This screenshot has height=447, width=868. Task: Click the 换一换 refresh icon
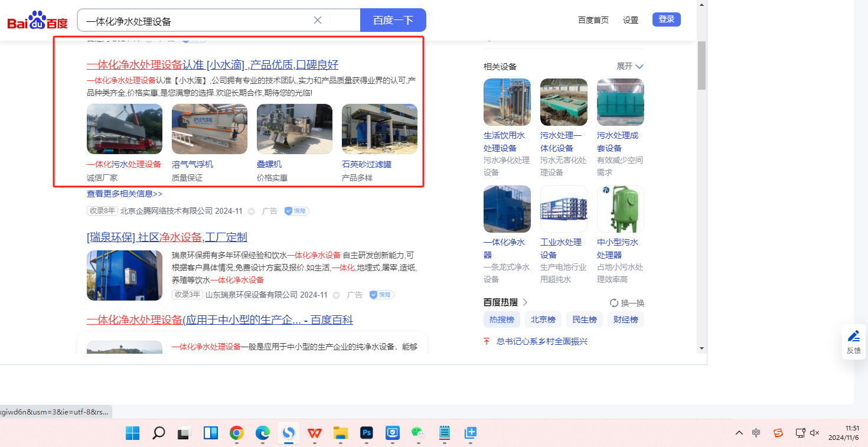[x=614, y=303]
